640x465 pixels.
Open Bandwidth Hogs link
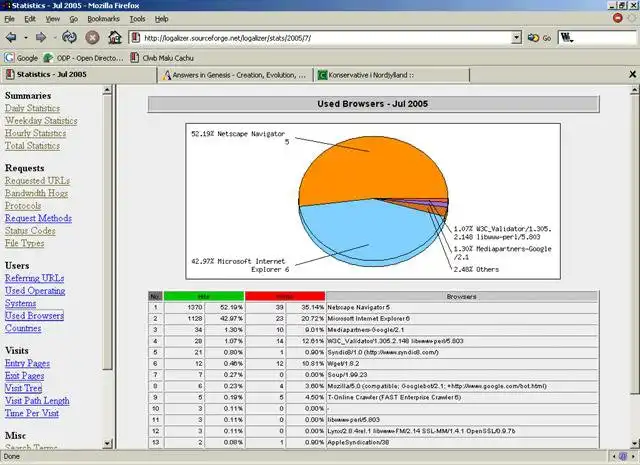click(36, 194)
